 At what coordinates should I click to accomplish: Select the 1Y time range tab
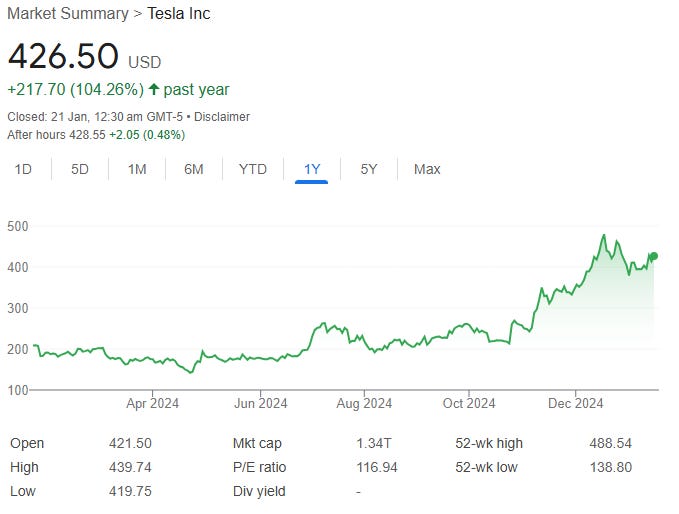click(312, 169)
